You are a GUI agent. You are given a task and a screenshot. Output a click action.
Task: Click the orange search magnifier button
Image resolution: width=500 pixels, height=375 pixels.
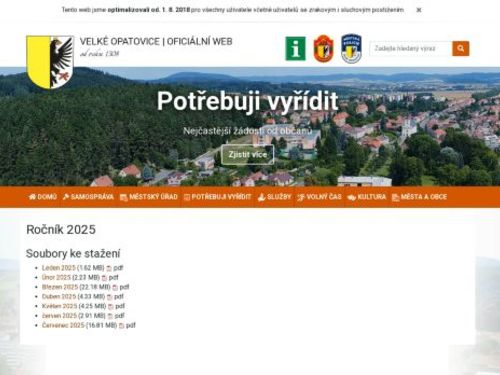[461, 49]
